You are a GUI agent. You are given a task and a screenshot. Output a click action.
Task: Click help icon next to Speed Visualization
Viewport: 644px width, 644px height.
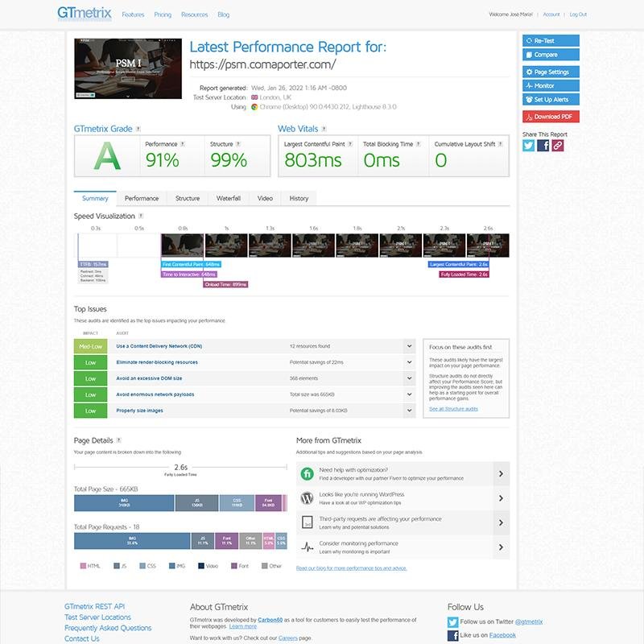[x=141, y=216]
